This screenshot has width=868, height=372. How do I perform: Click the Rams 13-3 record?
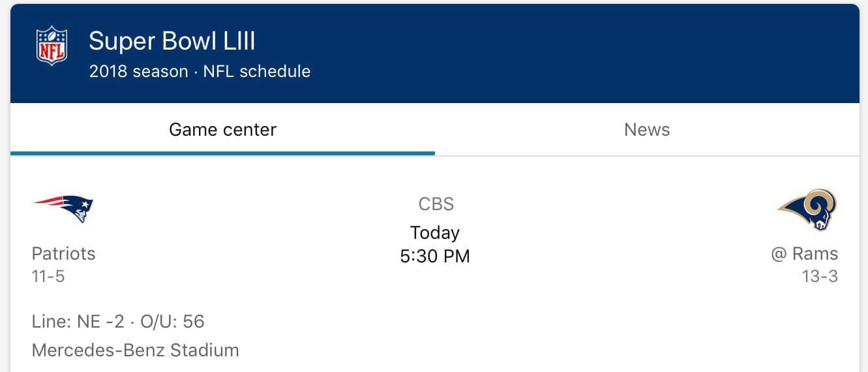point(820,277)
